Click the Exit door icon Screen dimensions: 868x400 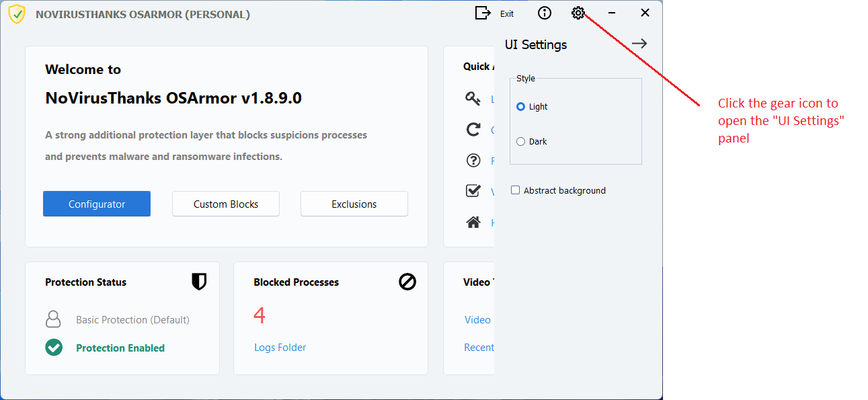tap(483, 13)
